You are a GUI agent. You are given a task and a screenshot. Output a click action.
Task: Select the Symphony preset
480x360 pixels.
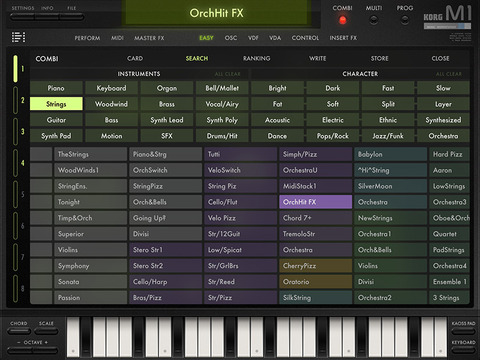(x=90, y=266)
